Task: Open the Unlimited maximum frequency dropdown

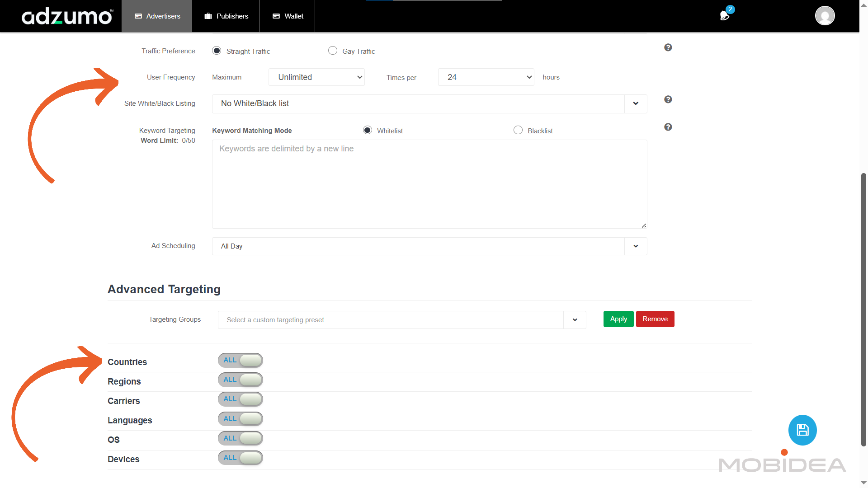Action: (316, 77)
